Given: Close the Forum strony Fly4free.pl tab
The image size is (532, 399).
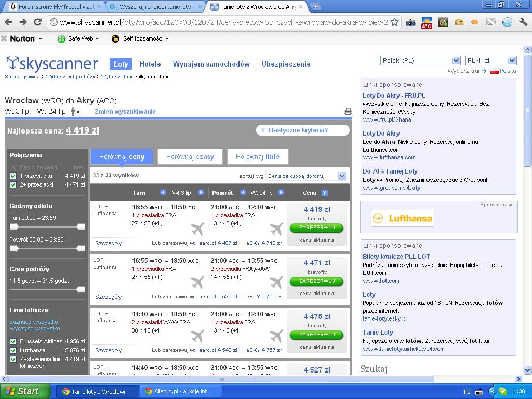Looking at the screenshot, I should (99, 7).
